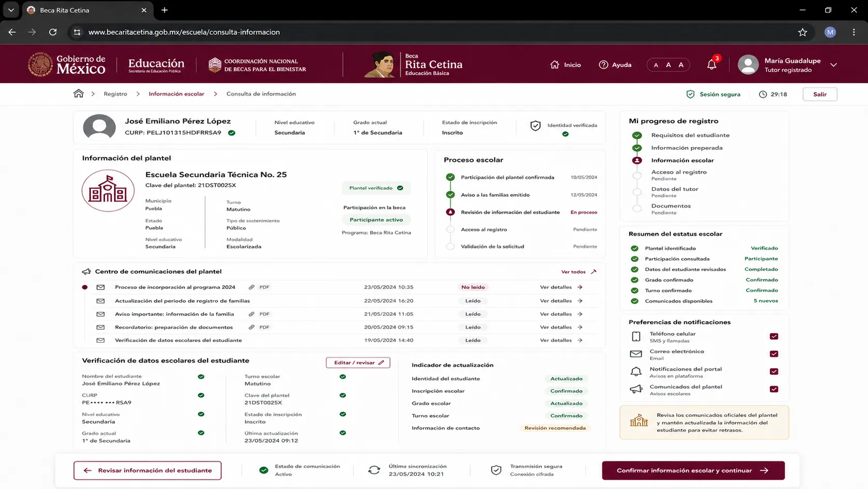Click the envelope icon for Verificación de datos message
The image size is (868, 489).
(x=101, y=340)
